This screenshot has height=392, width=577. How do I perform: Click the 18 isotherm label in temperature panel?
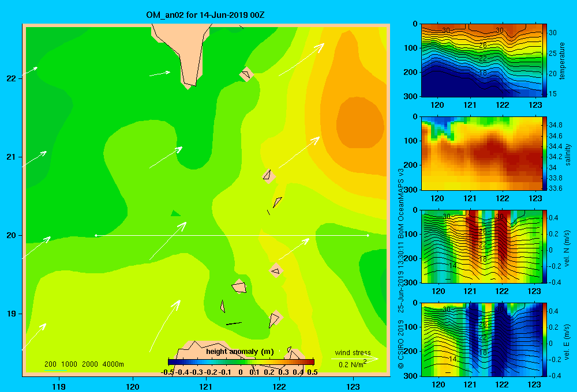point(483,73)
